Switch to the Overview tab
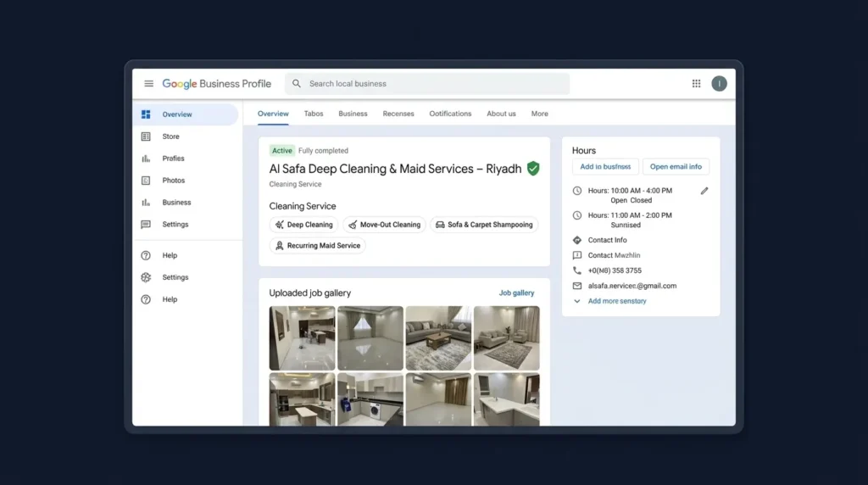Viewport: 868px width, 485px height. tap(273, 114)
